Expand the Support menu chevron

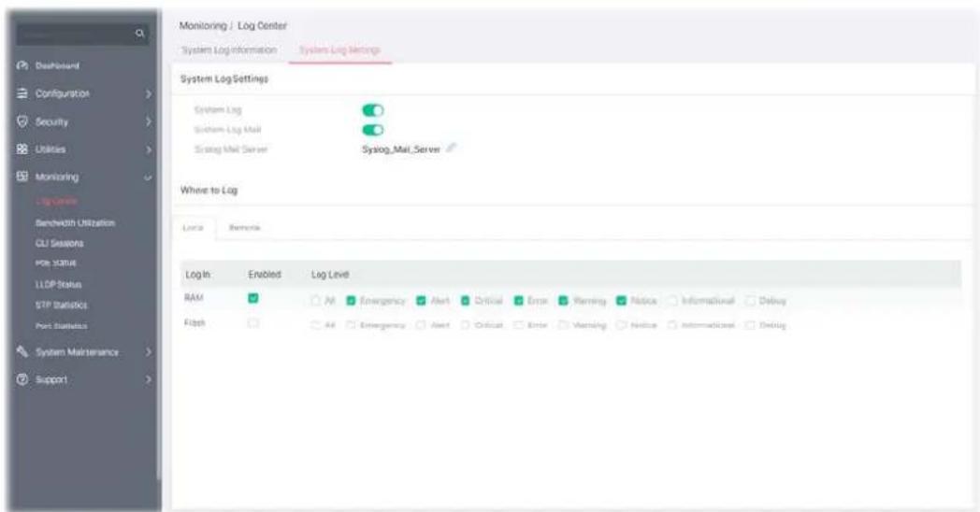pos(148,379)
